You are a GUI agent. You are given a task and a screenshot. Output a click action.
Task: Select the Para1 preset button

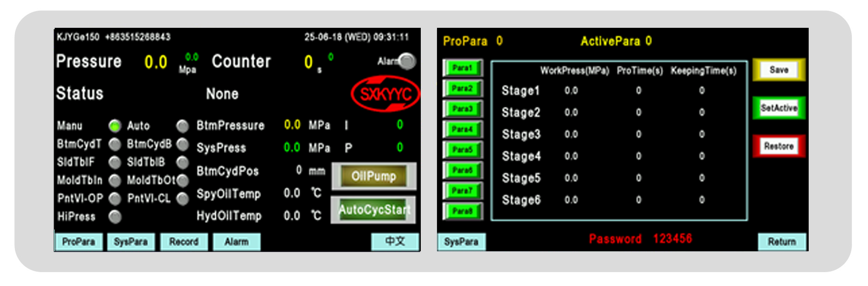(x=462, y=68)
